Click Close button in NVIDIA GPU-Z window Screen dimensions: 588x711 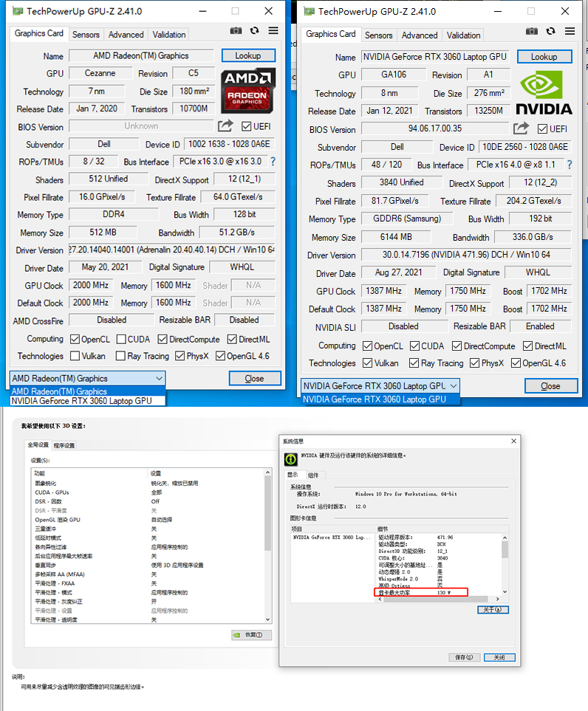(x=551, y=386)
